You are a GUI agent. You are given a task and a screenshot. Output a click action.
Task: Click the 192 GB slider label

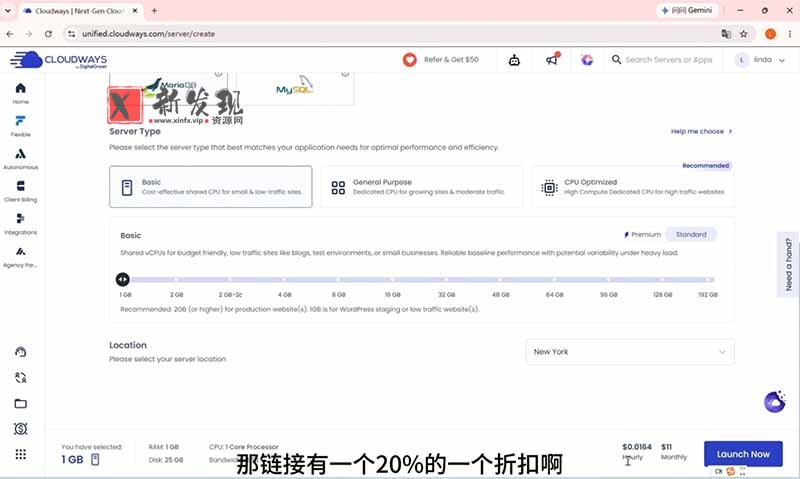pyautogui.click(x=708, y=295)
